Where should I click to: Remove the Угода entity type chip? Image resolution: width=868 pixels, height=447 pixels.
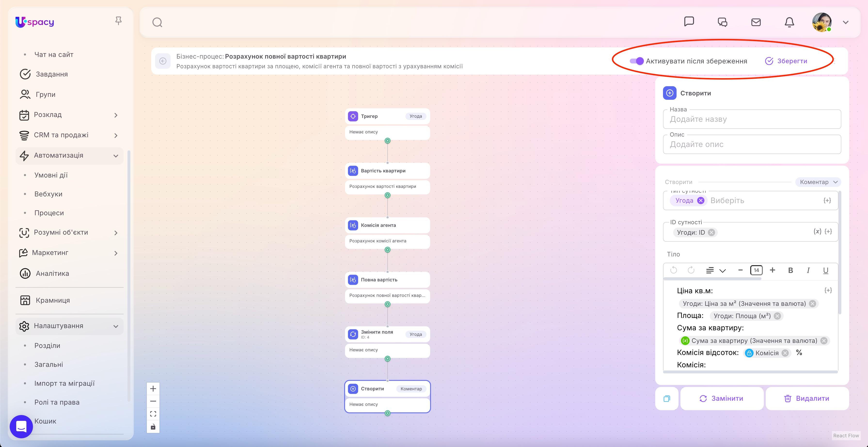[701, 200]
